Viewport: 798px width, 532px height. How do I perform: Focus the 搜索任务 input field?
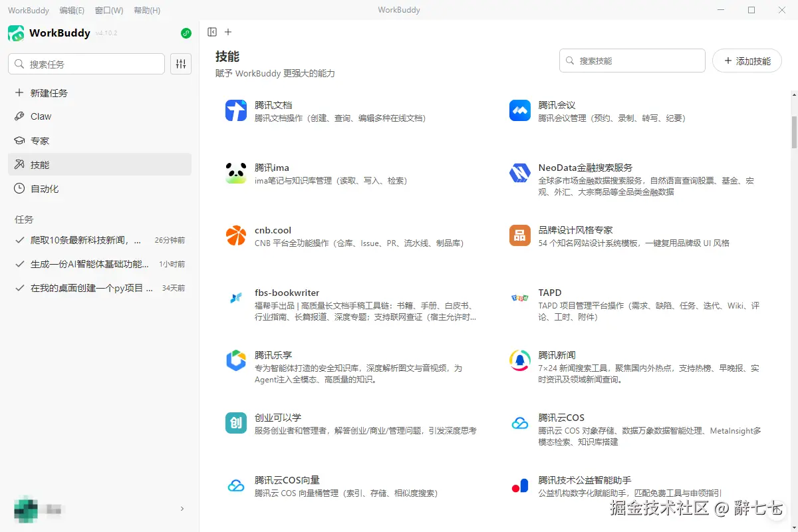pyautogui.click(x=86, y=64)
